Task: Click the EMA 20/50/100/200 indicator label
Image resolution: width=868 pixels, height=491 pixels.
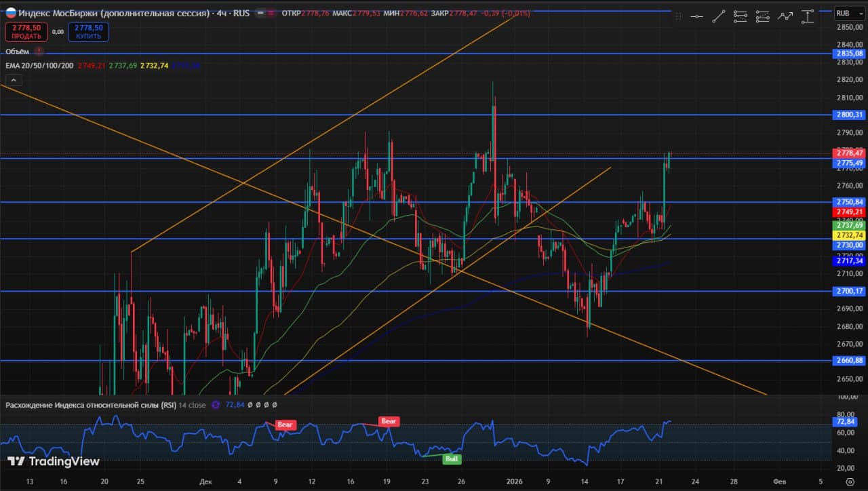Action: click(x=41, y=66)
